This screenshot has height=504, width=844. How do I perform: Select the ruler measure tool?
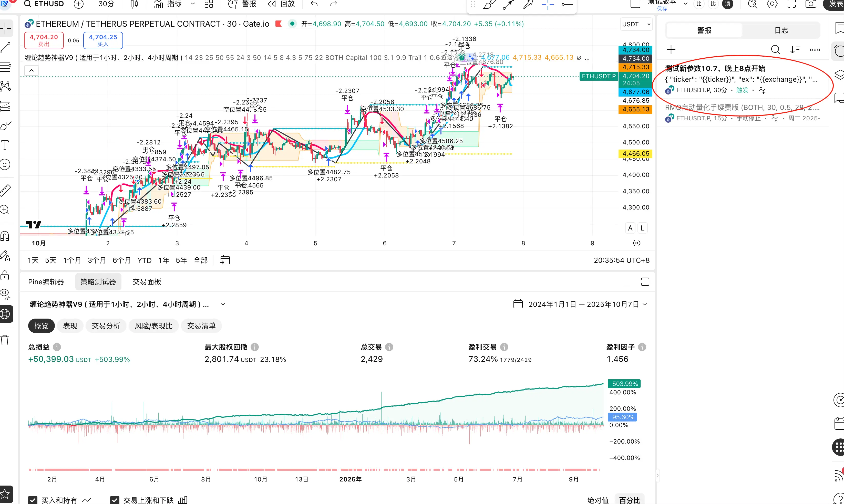click(5, 190)
